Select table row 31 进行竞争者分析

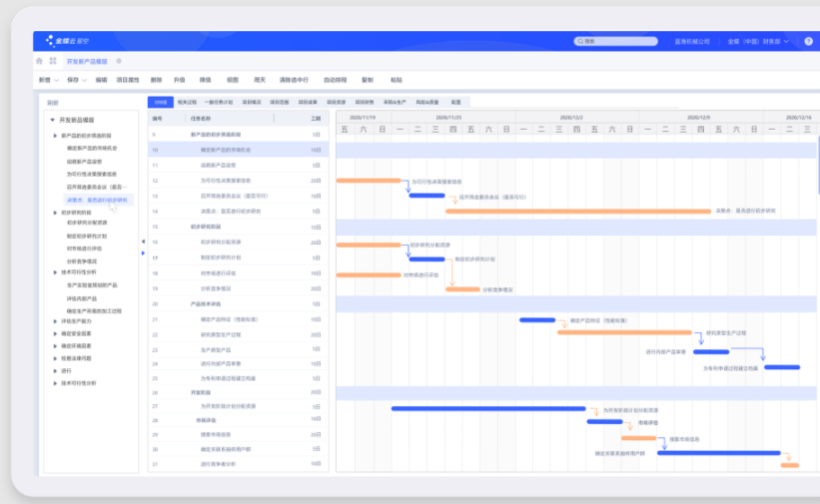click(x=239, y=464)
